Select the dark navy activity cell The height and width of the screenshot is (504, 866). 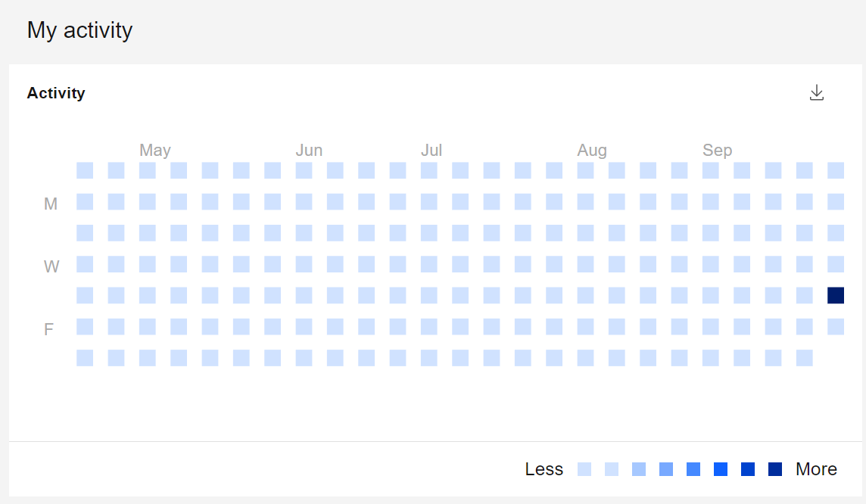pyautogui.click(x=836, y=295)
